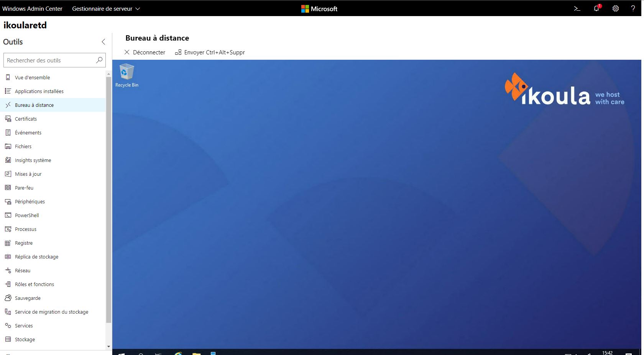
Task: Click the Certificats label in tools list
Action: click(26, 119)
